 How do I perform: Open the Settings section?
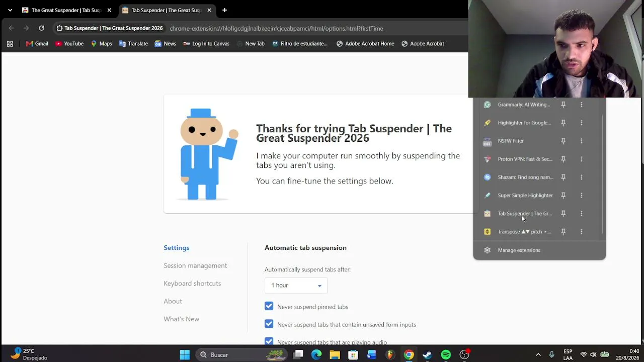click(177, 248)
